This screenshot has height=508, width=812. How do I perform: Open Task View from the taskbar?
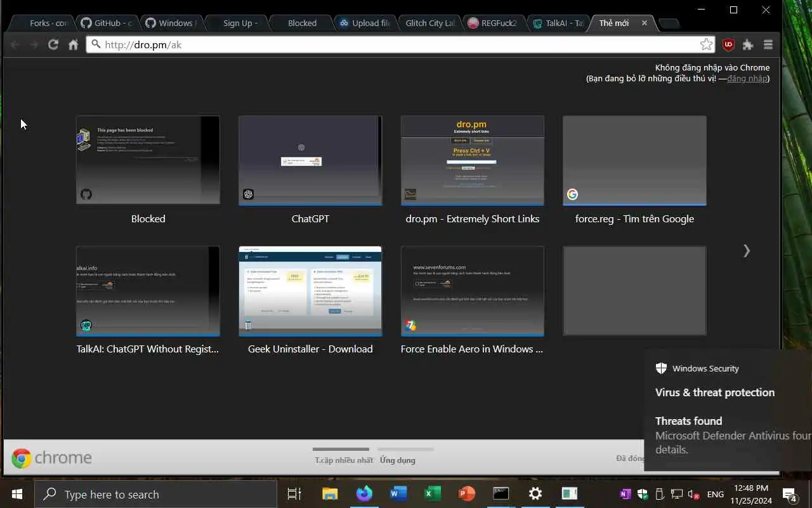pos(294,494)
